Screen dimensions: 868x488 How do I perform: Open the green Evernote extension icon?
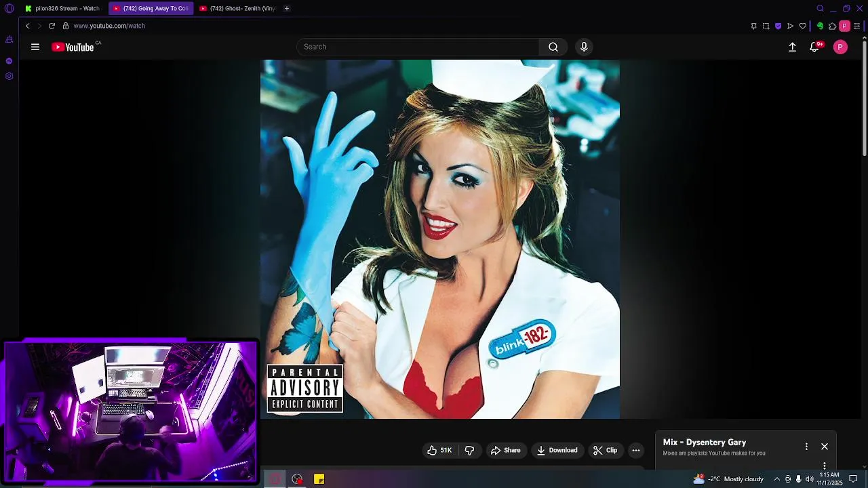tap(820, 26)
